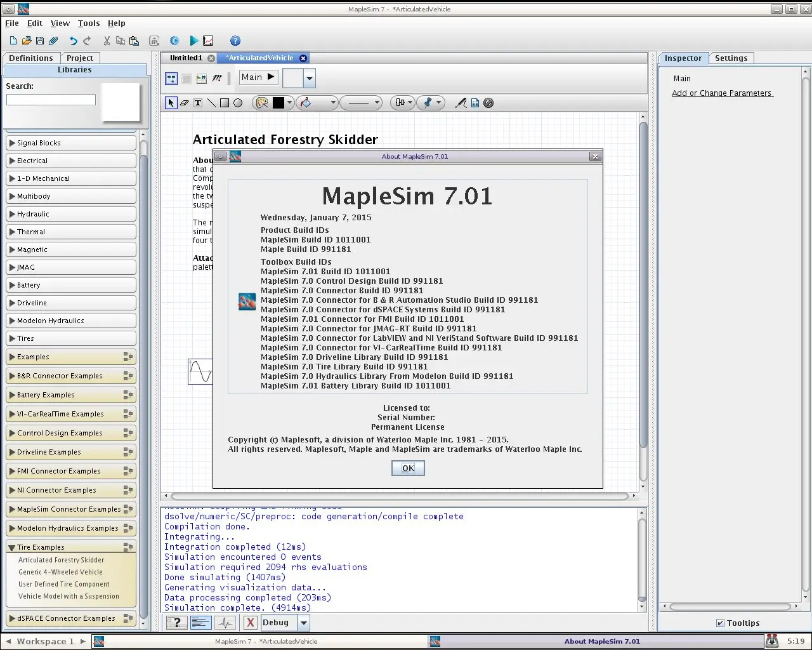The width and height of the screenshot is (812, 650).
Task: Click the red X clear-console icon
Action: pyautogui.click(x=250, y=623)
